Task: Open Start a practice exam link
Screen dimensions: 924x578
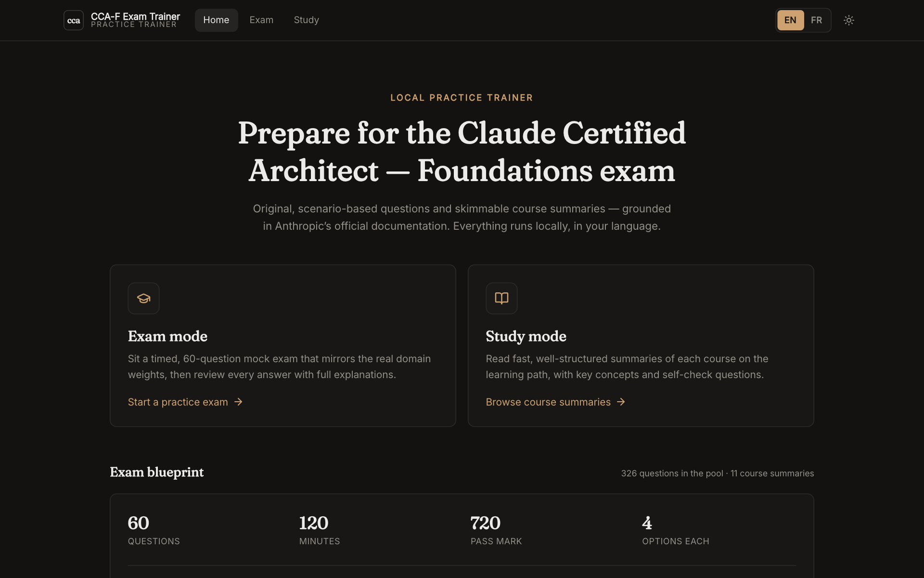Action: pos(185,402)
